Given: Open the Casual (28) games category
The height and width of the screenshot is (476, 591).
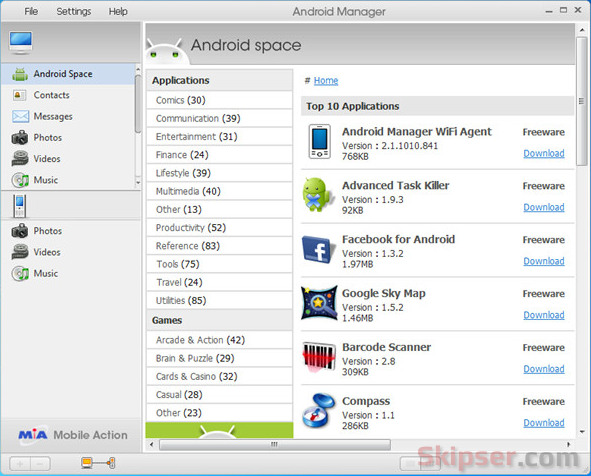Looking at the screenshot, I should [x=219, y=395].
